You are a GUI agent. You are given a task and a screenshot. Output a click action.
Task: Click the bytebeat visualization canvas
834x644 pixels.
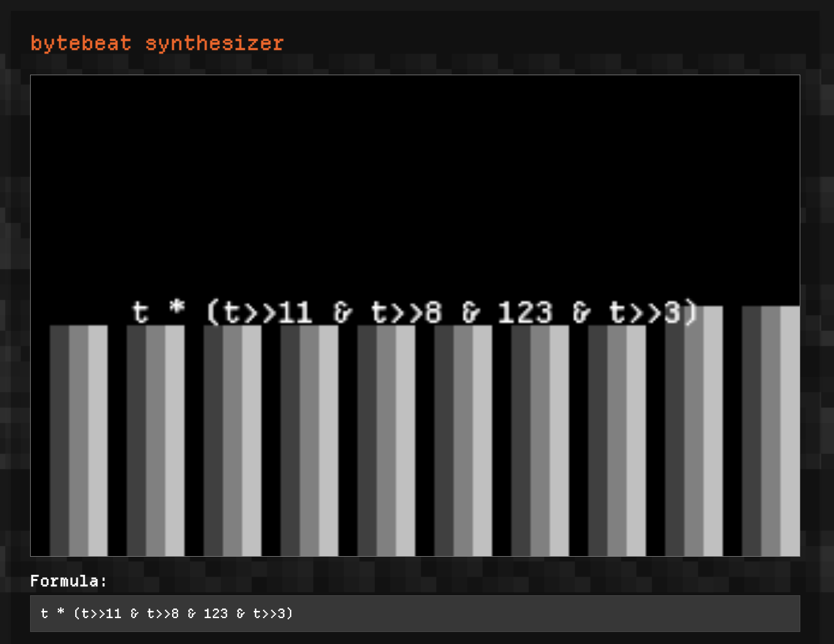pyautogui.click(x=415, y=315)
